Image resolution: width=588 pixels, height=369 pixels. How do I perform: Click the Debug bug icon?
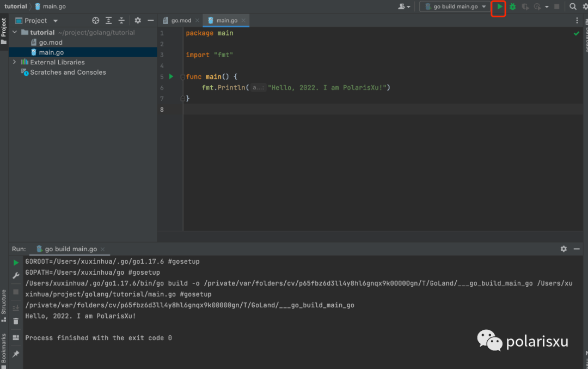(x=512, y=7)
